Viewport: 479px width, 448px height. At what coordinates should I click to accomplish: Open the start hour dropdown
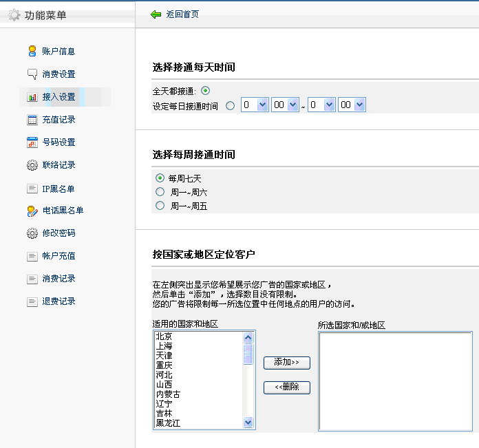point(262,105)
